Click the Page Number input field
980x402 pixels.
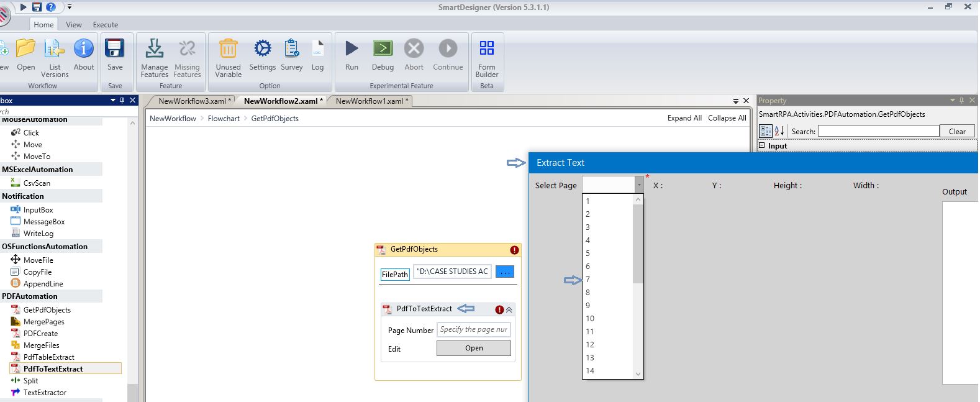tap(473, 330)
